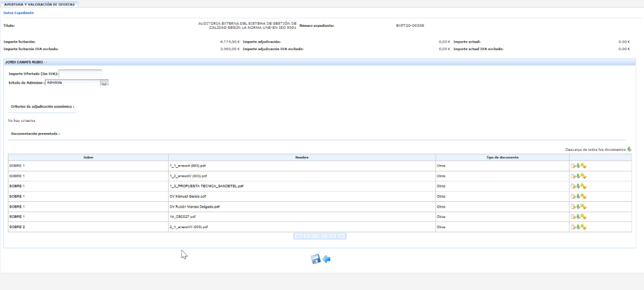Download the 14_CSC027.pdf document

pos(578,217)
